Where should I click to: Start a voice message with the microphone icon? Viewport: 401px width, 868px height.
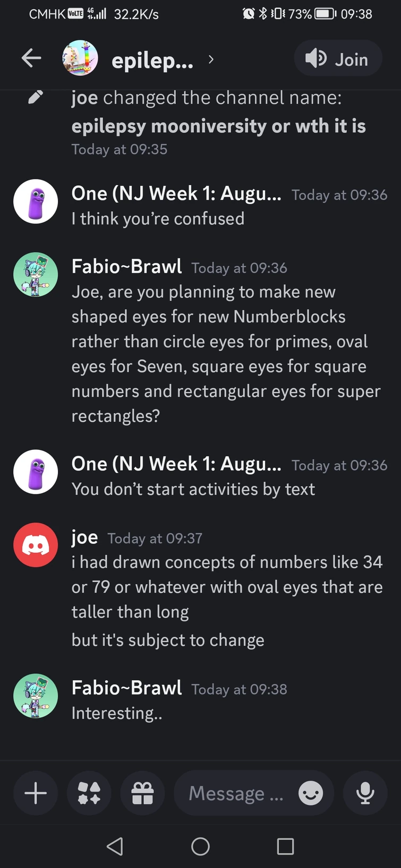coord(365,793)
